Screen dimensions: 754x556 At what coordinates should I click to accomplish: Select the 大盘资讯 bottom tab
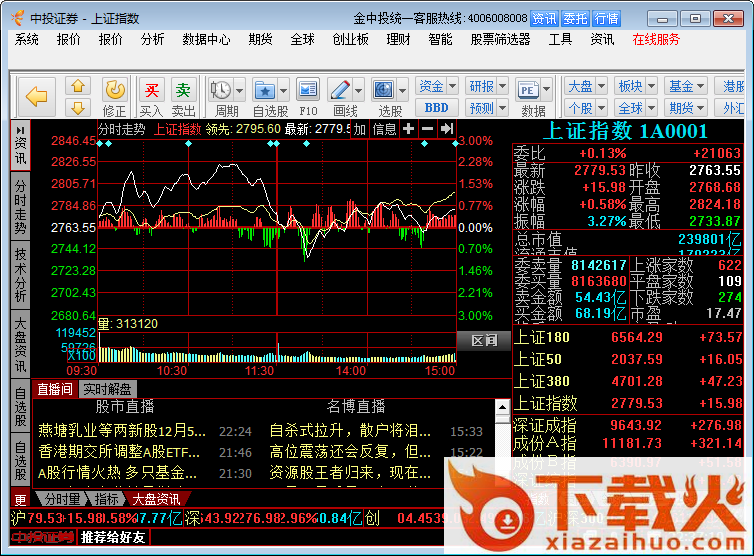(x=156, y=499)
